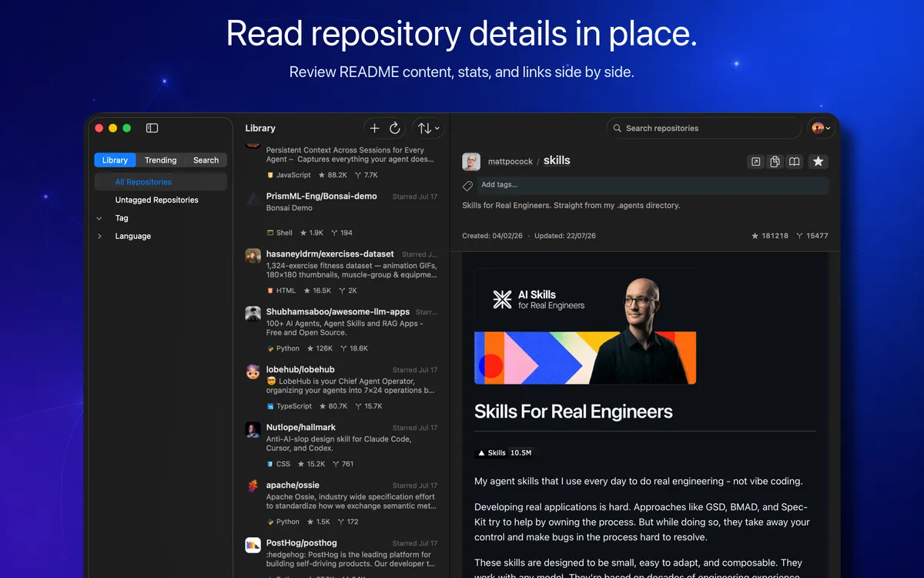924x578 pixels.
Task: Select the Language sidebar row
Action: (x=160, y=236)
